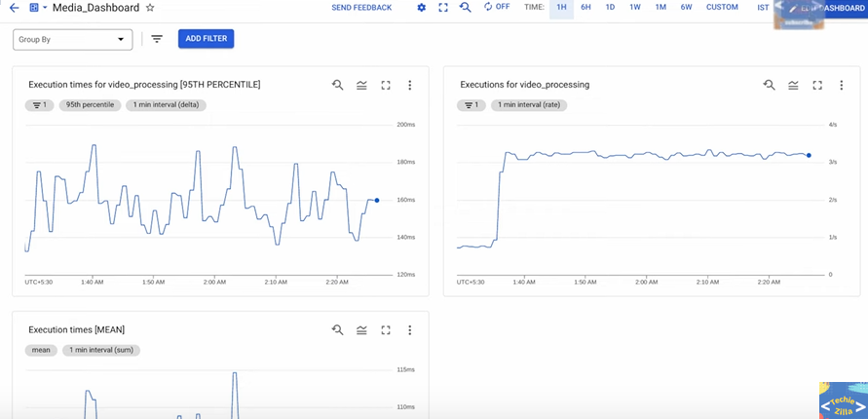This screenshot has height=419, width=868.
Task: Click filter chip '1' on Executions chart
Action: [472, 104]
